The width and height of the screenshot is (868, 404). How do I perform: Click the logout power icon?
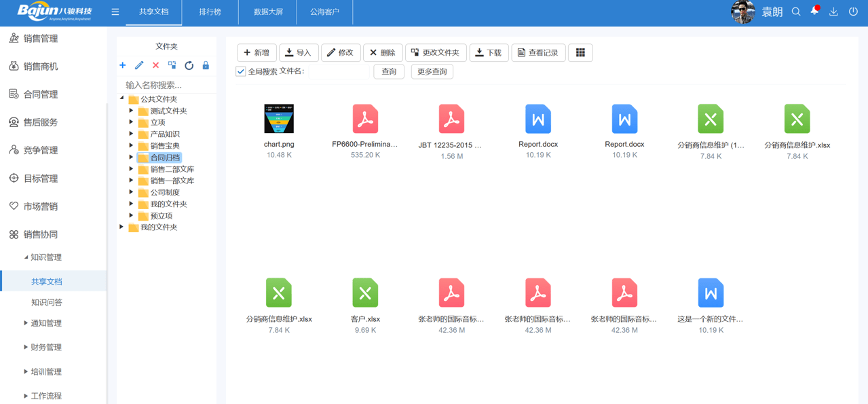[x=852, y=12]
